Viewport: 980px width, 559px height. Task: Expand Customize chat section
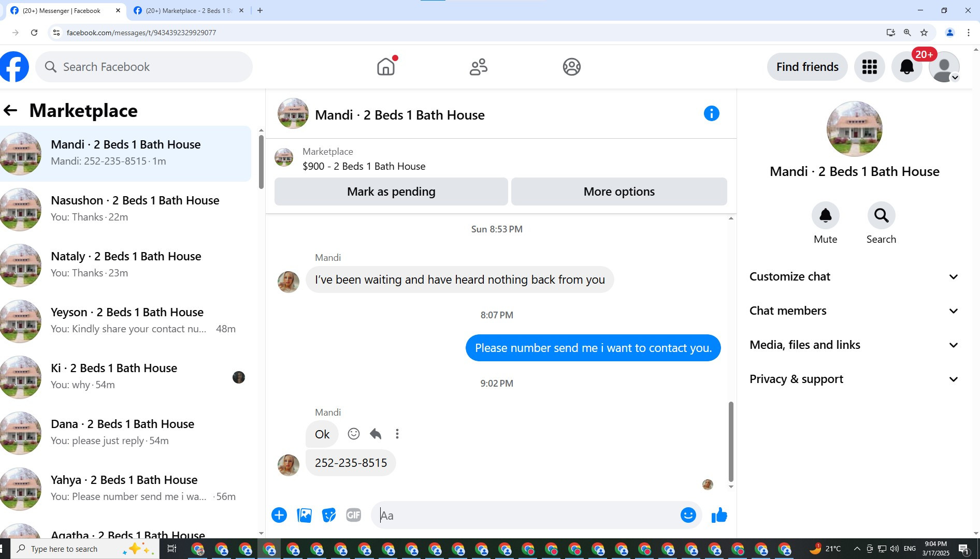(854, 276)
